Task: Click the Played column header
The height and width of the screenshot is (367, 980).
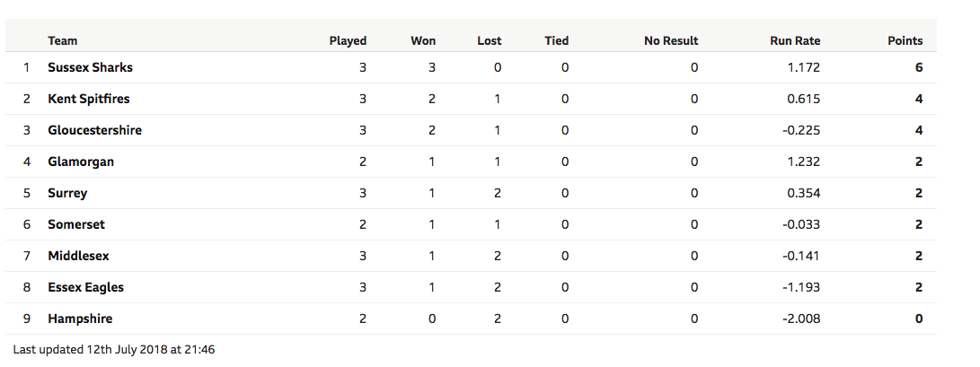Action: point(348,40)
